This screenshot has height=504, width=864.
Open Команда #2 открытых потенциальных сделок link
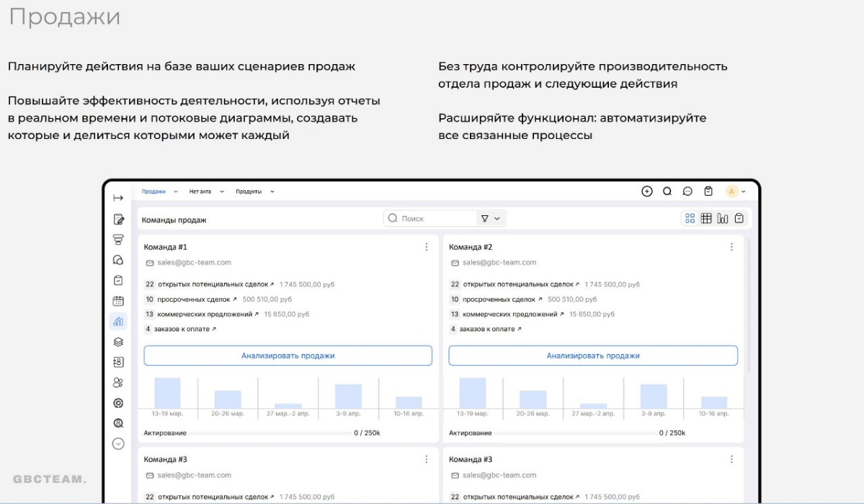pos(521,284)
